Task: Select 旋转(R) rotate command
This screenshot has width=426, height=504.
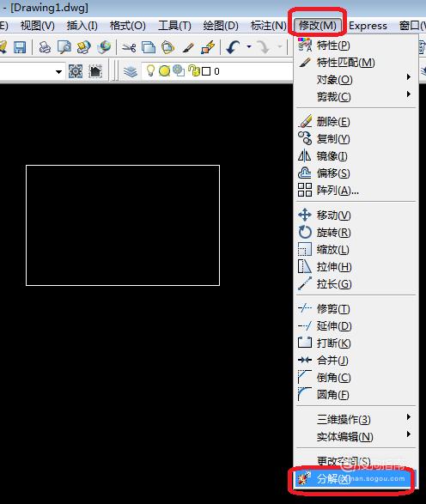Action: [x=356, y=233]
